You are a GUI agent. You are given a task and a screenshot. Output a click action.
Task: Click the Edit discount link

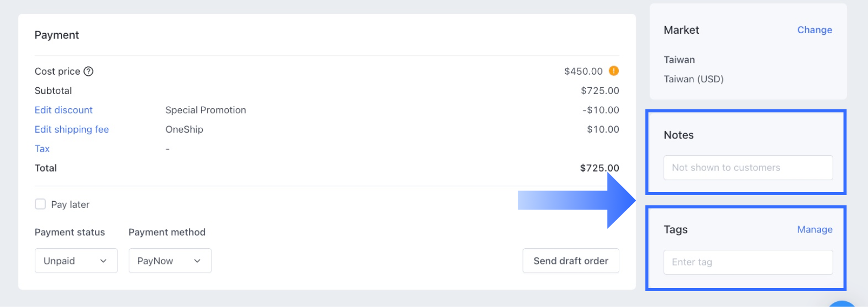[x=63, y=110]
